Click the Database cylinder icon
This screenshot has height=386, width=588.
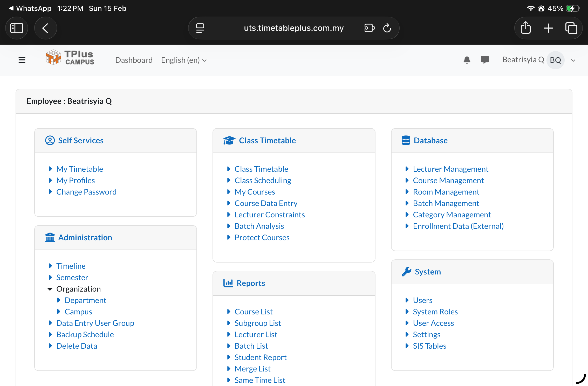pyautogui.click(x=406, y=140)
